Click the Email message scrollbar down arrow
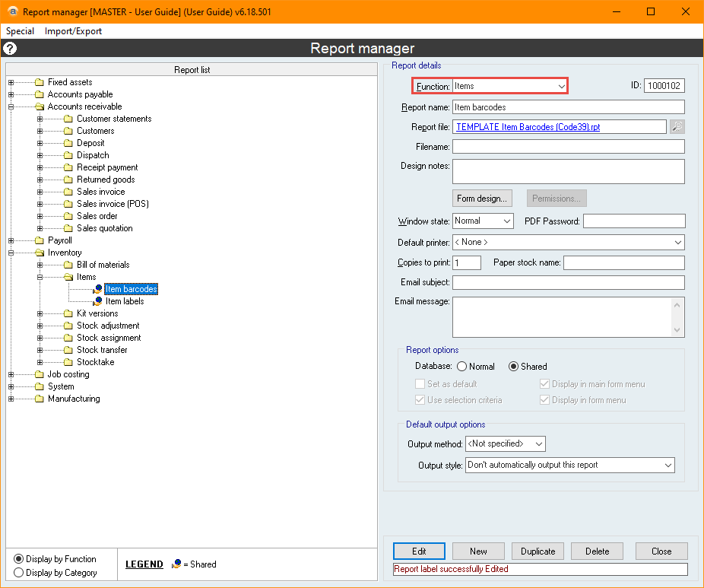This screenshot has height=588, width=704. (x=677, y=329)
